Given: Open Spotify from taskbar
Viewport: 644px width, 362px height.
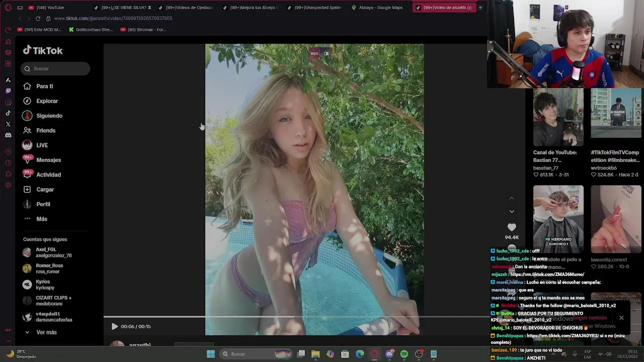Looking at the screenshot, I should pyautogui.click(x=404, y=354).
